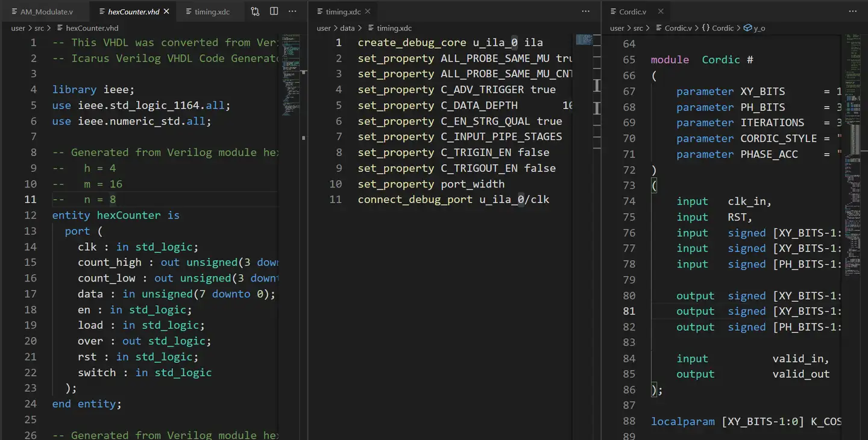Screen dimensions: 868x440
Task: Select the Cordic.v tab
Action: [632, 11]
